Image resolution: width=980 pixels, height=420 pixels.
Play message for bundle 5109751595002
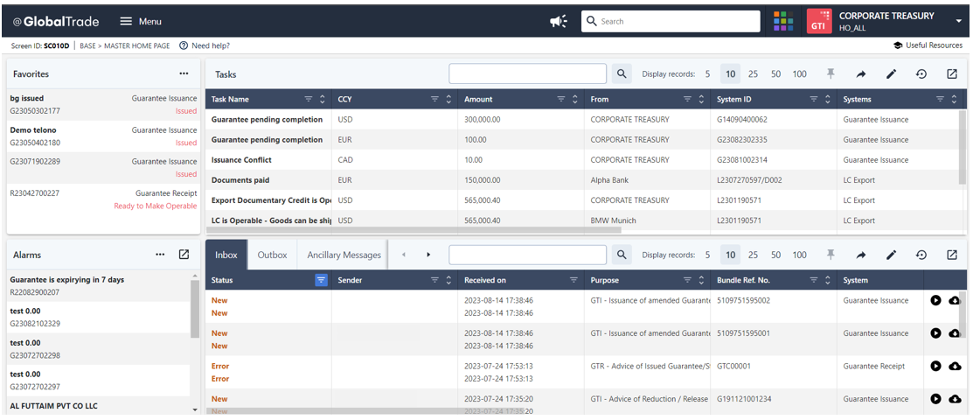point(935,300)
